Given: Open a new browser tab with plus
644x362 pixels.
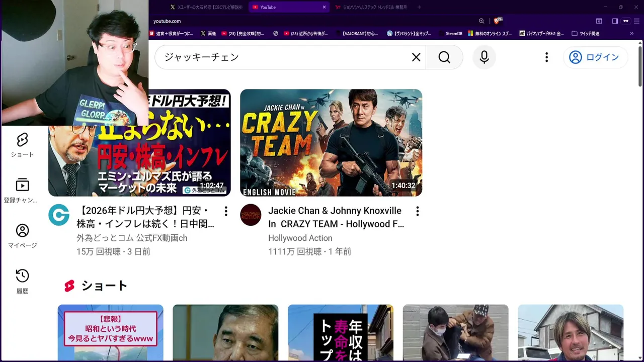Looking at the screenshot, I should click(419, 7).
